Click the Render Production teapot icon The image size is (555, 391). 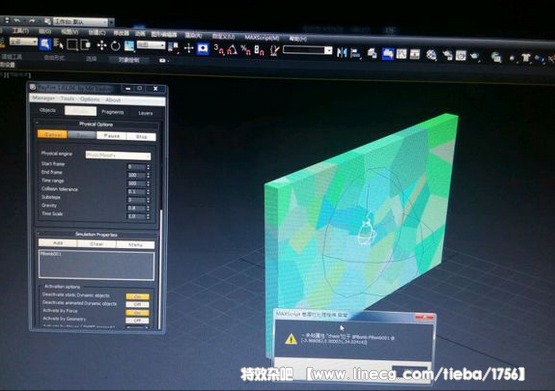click(x=475, y=56)
